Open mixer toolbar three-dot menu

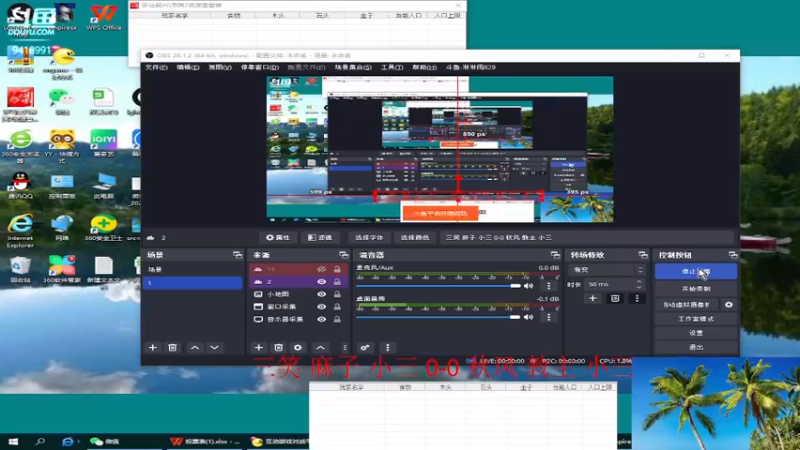388,347
